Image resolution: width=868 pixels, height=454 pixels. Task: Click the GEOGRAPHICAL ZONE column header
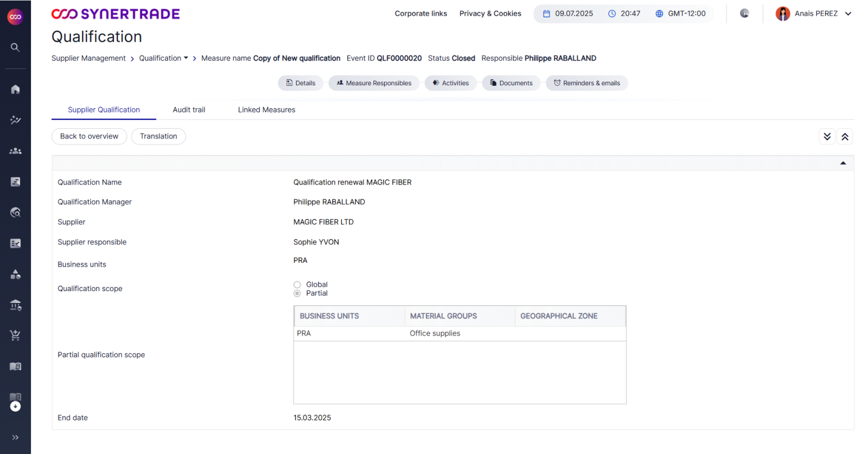570,316
